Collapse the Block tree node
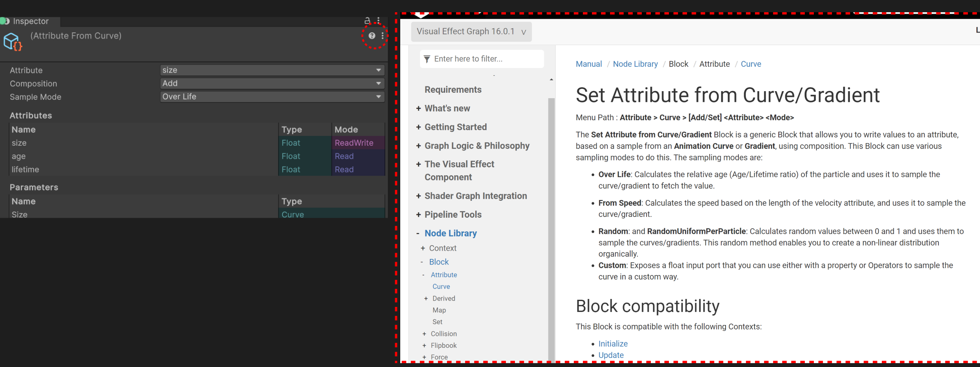The width and height of the screenshot is (980, 367). click(x=422, y=262)
